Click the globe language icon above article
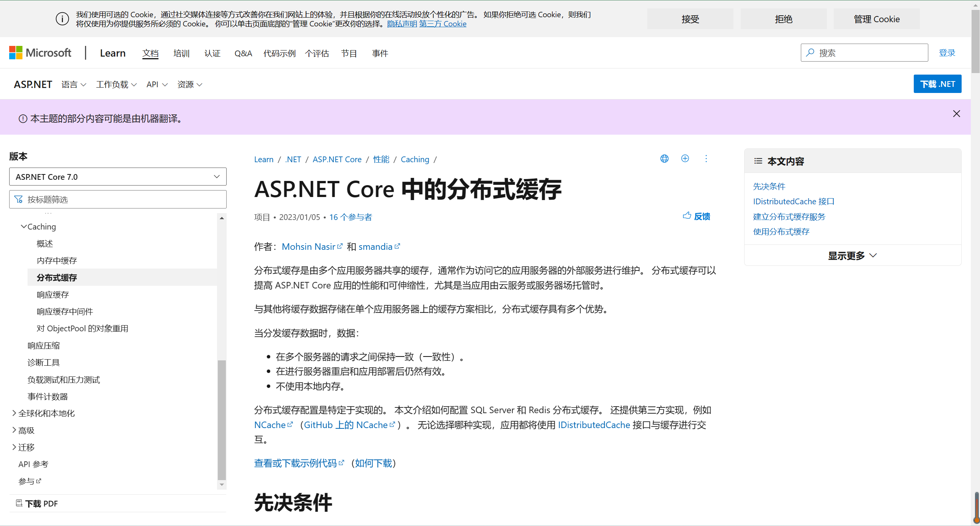Screen dimensions: 980x526 (x=665, y=158)
